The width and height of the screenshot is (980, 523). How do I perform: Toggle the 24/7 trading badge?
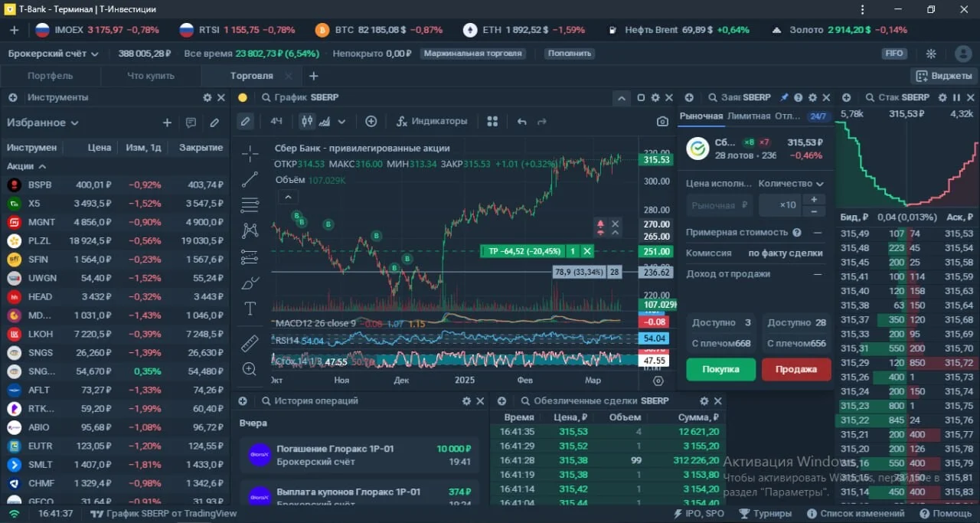[x=818, y=116]
